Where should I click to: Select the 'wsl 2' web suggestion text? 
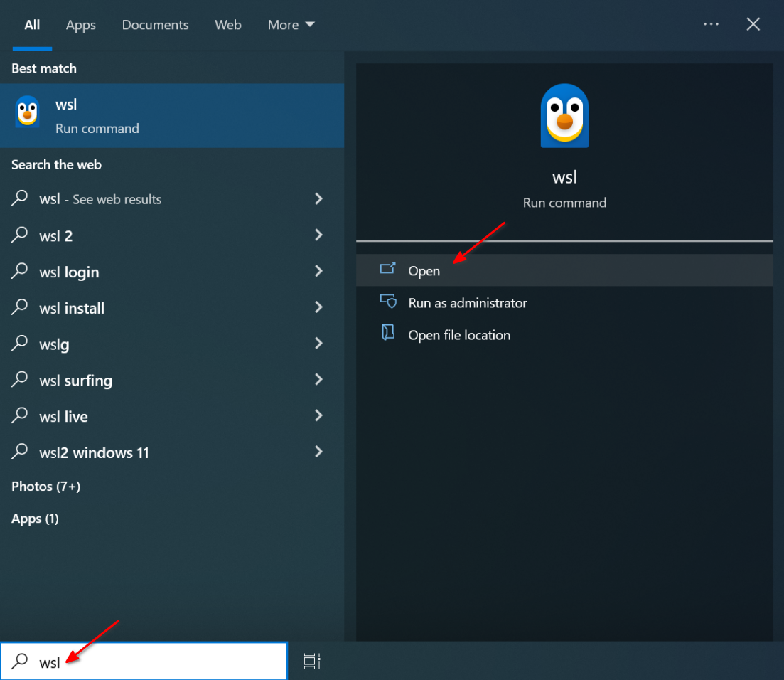(56, 235)
